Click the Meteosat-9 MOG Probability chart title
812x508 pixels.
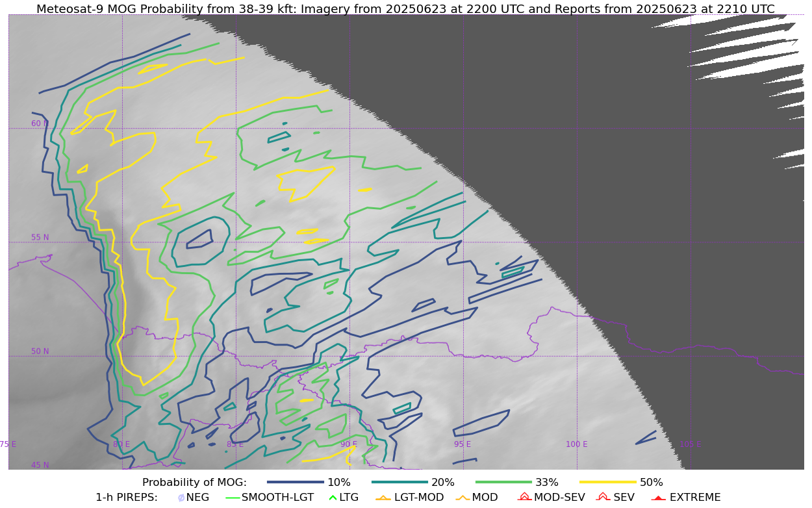point(405,9)
